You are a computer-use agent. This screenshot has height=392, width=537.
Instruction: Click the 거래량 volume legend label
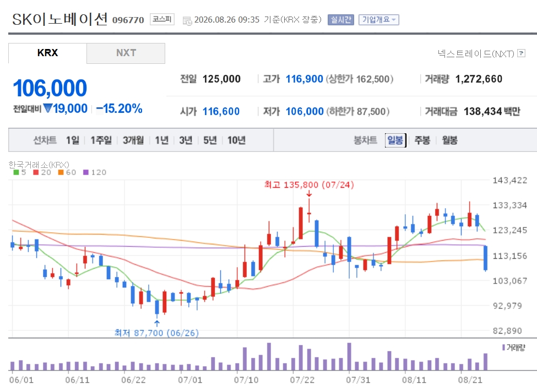[x=513, y=348]
